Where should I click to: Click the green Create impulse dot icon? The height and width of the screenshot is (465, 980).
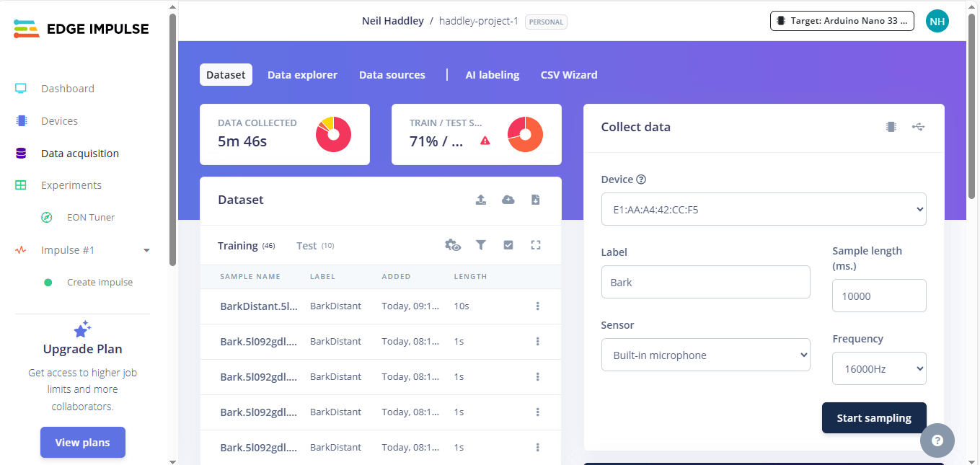48,283
